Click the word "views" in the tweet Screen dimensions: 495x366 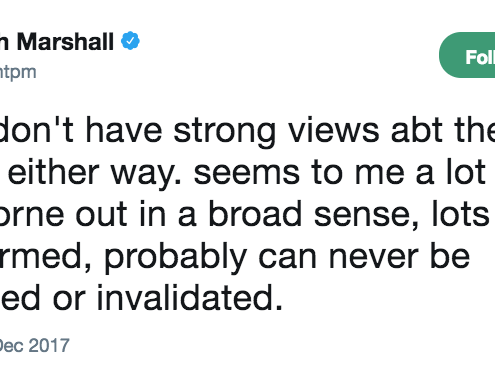coord(334,130)
